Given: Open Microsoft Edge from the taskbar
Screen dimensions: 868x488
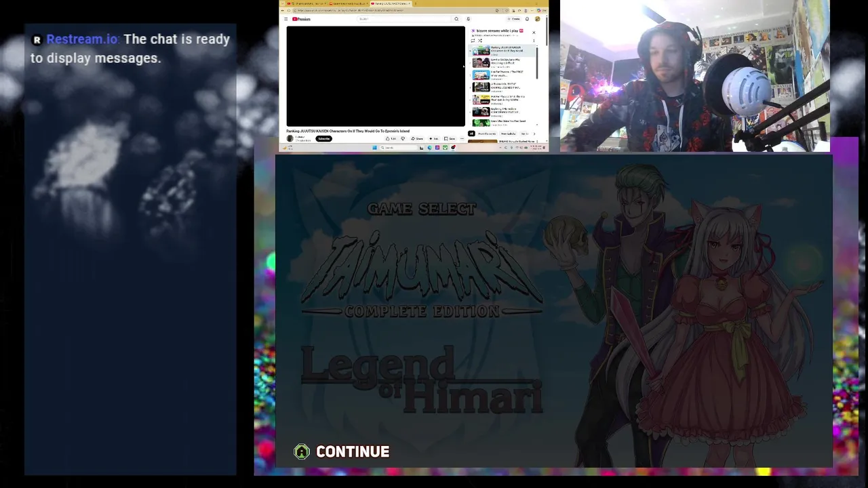Looking at the screenshot, I should point(429,148).
